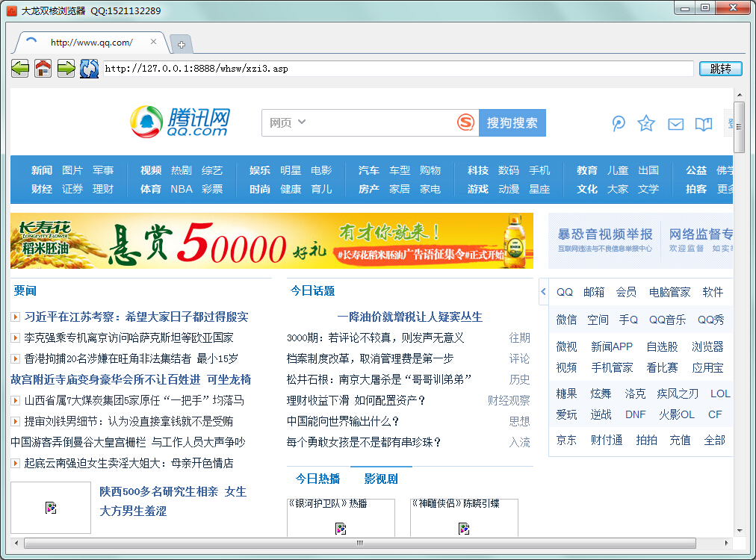Click 火影OL game link
Screen dimensions: 756x560
pyautogui.click(x=677, y=414)
